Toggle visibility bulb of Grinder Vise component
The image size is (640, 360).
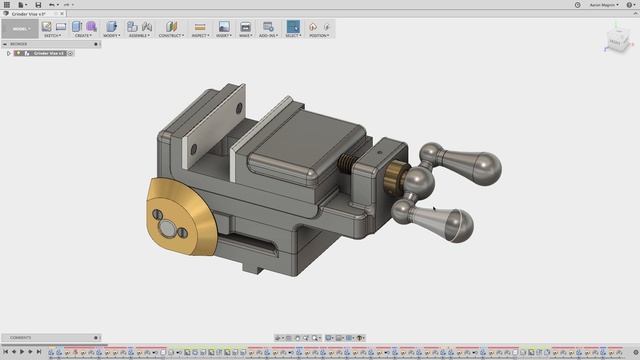[x=18, y=53]
